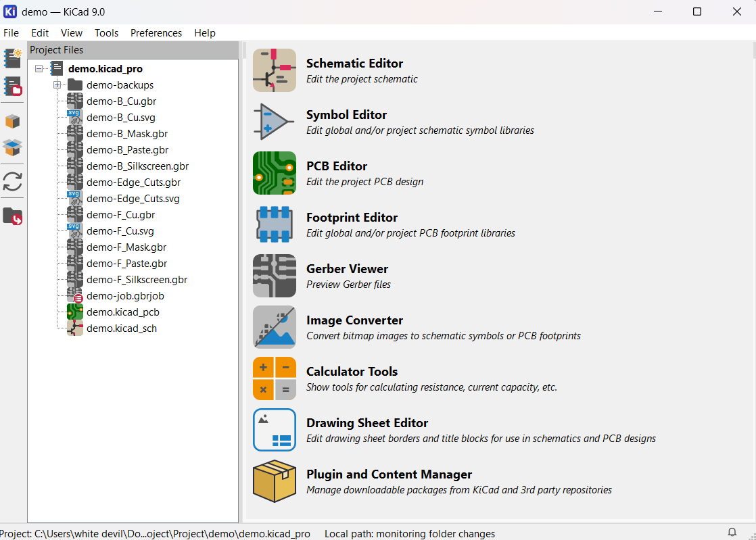Screen dimensions: 756x540
Task: Click 'Local path: monitoring folder changes' status text
Action: point(410,534)
